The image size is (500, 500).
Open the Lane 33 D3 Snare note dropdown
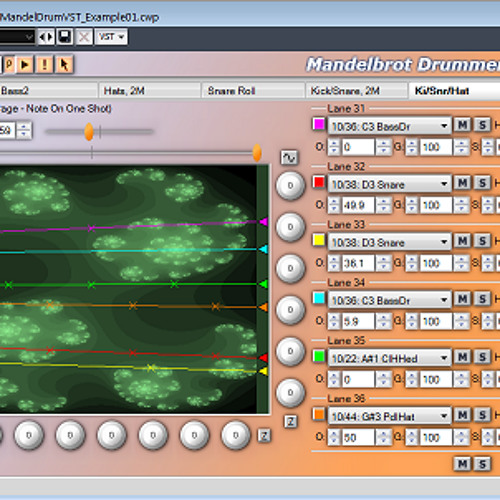click(x=389, y=242)
